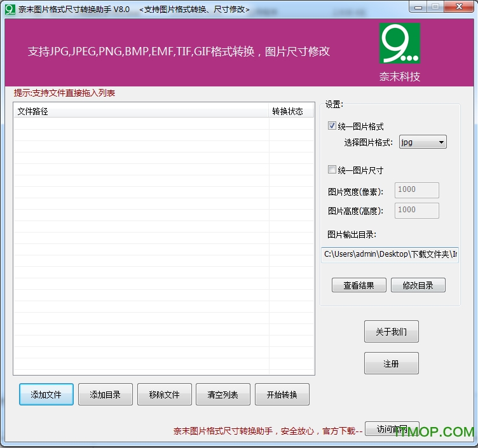Click the 添加目录 button
The height and width of the screenshot is (448, 478).
[x=105, y=395]
